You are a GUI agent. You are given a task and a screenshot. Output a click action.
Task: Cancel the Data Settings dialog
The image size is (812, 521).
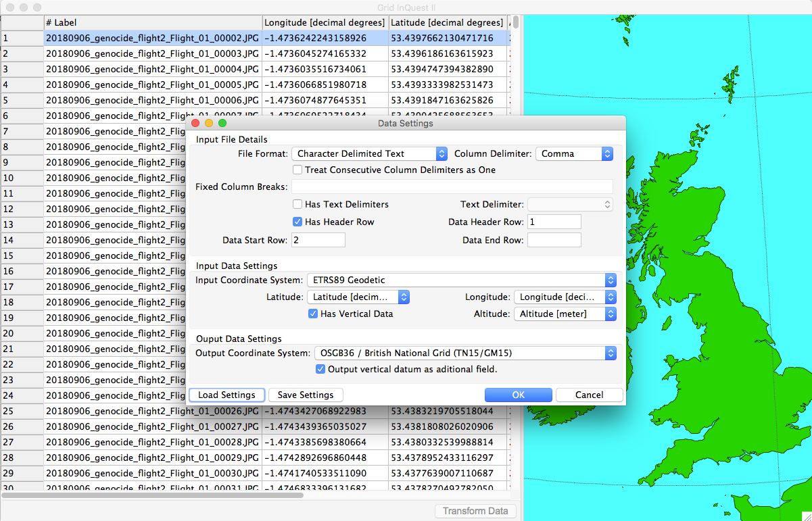click(588, 395)
